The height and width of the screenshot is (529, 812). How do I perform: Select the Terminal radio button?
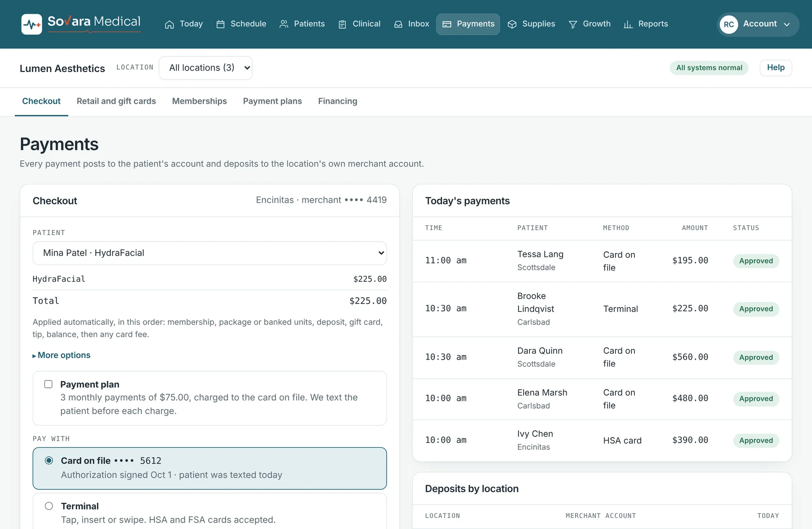[49, 506]
